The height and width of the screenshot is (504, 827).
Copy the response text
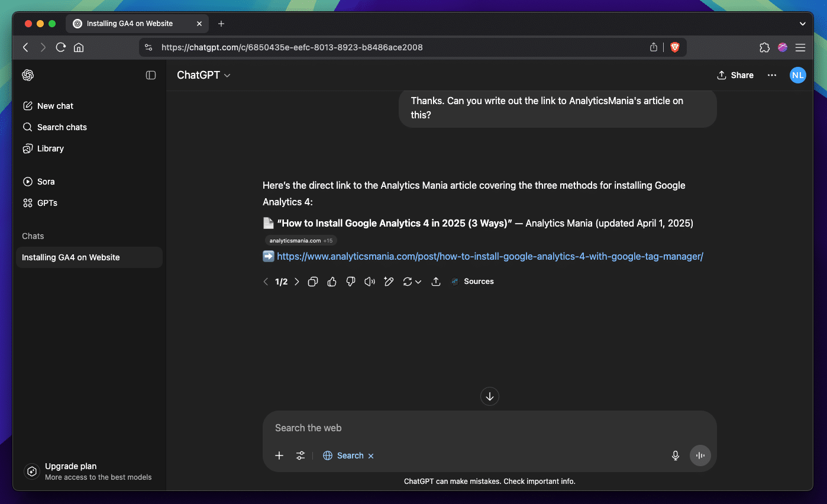[x=314, y=282]
